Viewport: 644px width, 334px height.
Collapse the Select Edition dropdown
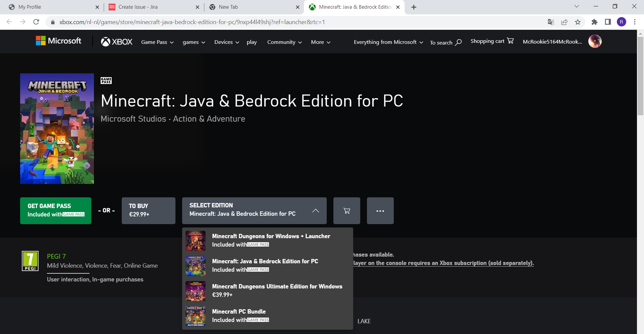[x=254, y=211]
